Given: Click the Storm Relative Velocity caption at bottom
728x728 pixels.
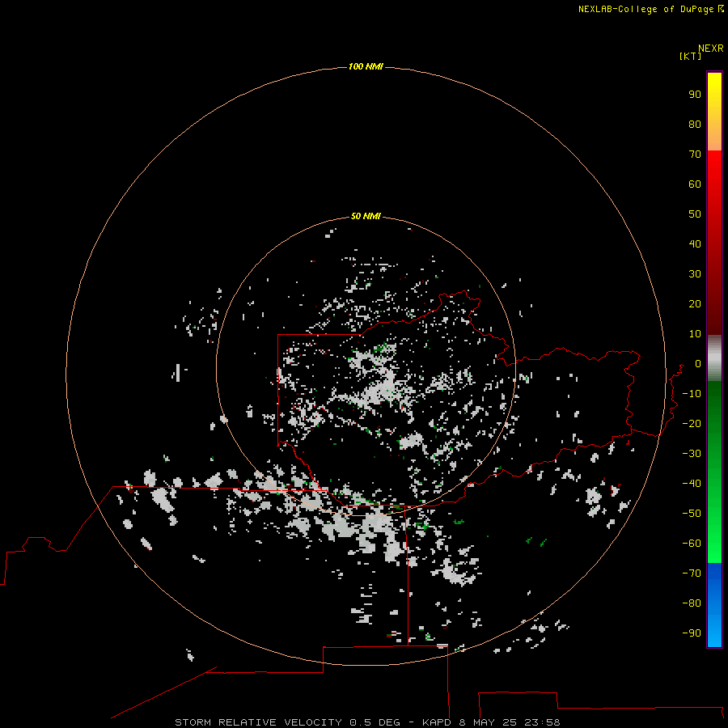Looking at the screenshot, I should tap(368, 722).
